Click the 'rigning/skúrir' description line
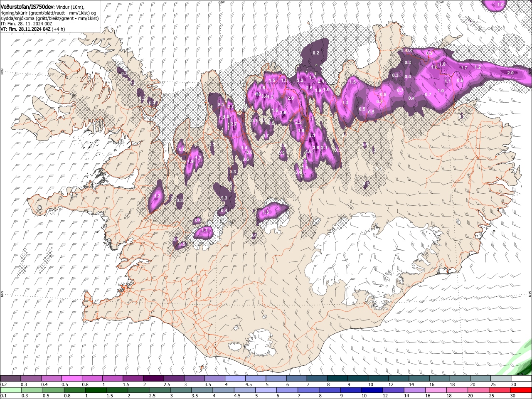This screenshot has height=399, width=532. coord(49,13)
